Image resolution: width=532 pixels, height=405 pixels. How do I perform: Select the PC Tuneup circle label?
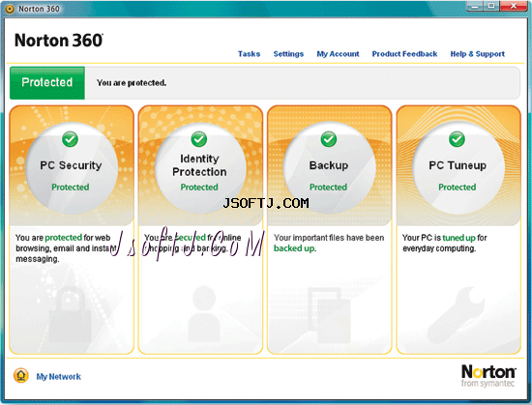[458, 165]
